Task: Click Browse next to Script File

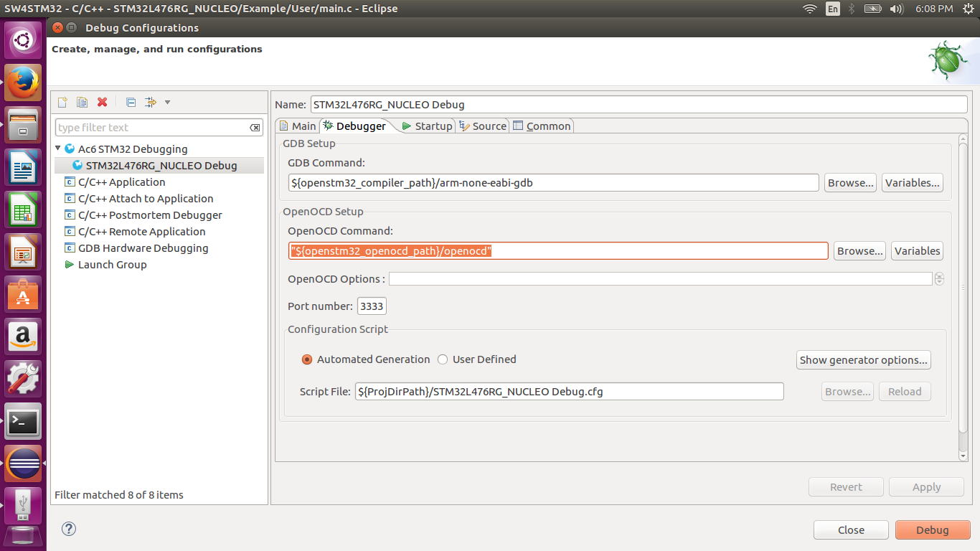Action: (x=848, y=392)
